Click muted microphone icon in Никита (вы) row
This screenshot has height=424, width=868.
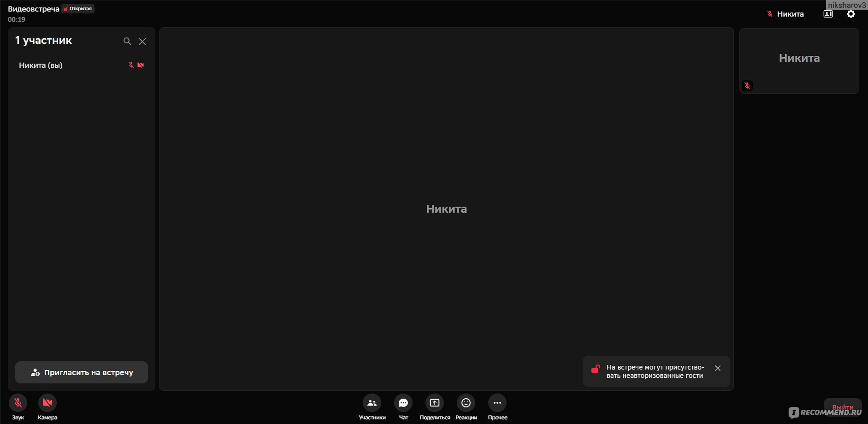click(131, 65)
